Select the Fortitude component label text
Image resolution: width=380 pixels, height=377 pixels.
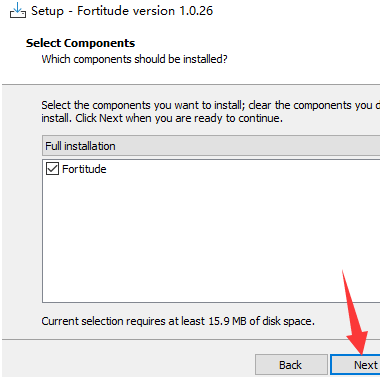[x=84, y=169]
